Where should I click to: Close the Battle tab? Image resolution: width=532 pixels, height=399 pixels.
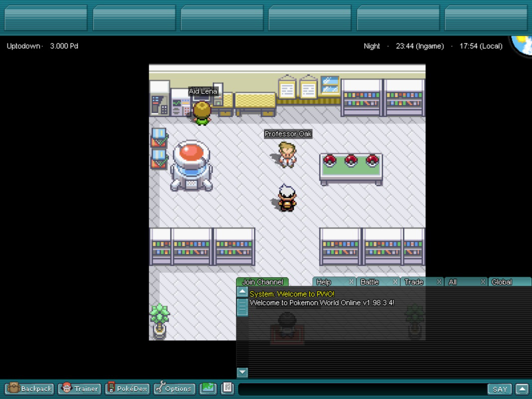(x=394, y=282)
